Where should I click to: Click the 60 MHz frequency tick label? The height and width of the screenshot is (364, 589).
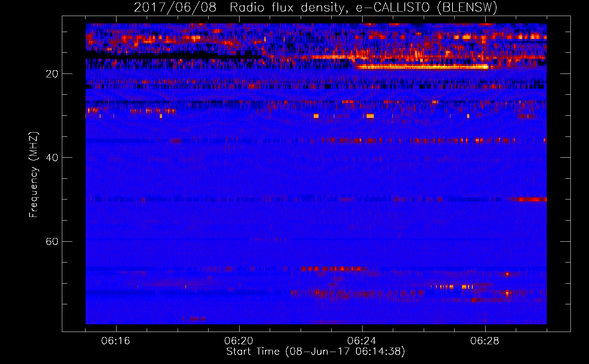(x=52, y=241)
